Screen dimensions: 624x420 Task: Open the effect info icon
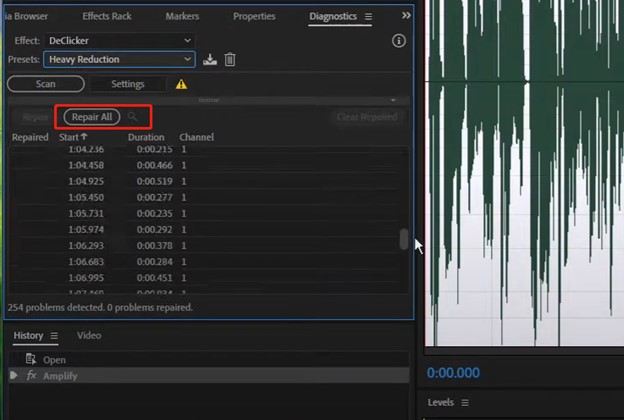[x=398, y=41]
